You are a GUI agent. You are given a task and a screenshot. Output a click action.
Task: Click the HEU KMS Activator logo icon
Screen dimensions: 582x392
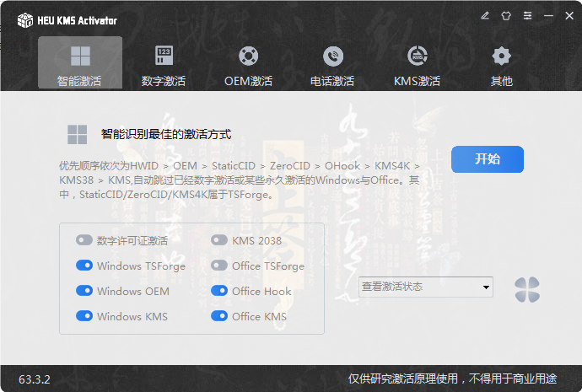pos(25,19)
